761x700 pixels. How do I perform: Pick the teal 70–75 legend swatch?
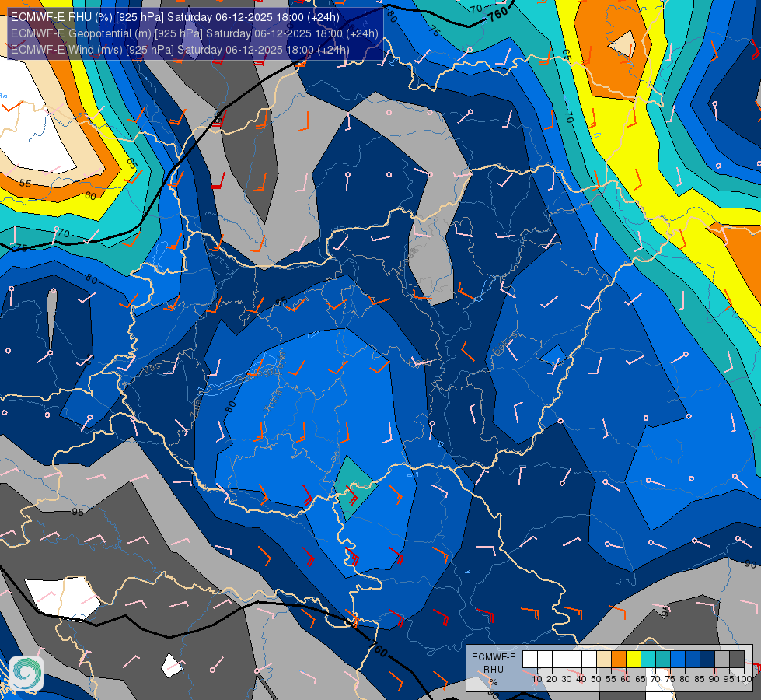(663, 660)
